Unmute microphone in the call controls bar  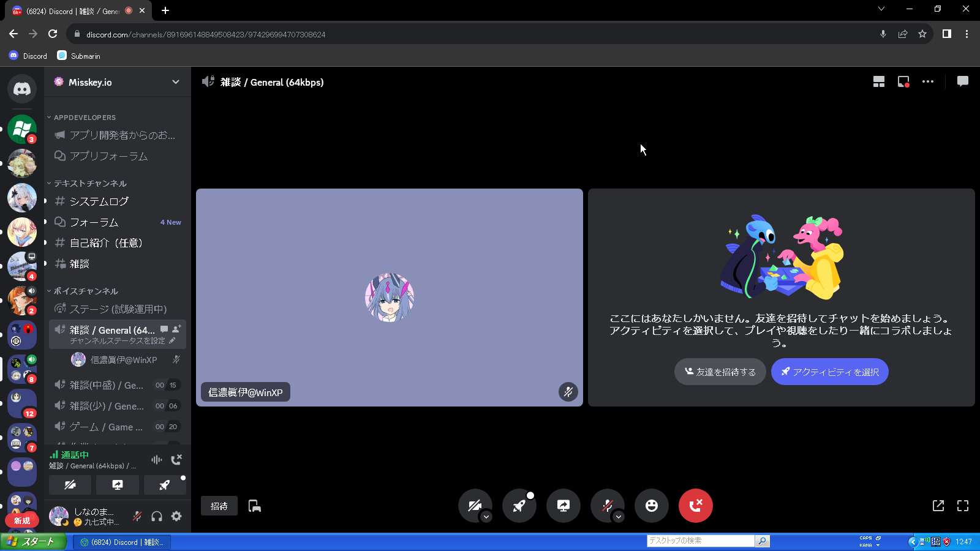(x=608, y=506)
